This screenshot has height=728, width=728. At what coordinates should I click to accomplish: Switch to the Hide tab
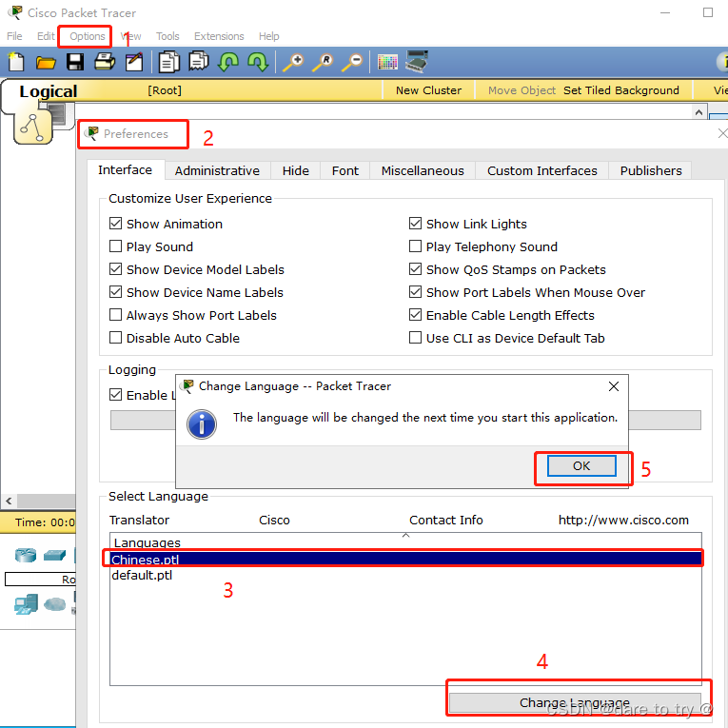click(x=296, y=171)
